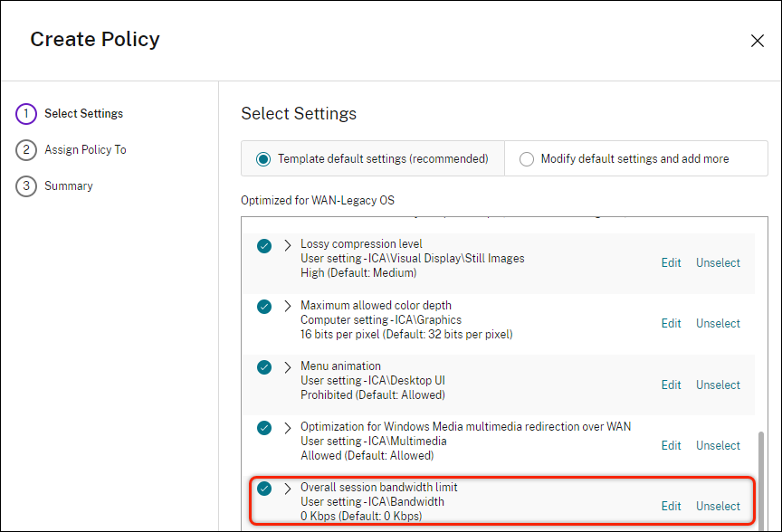
Task: Expand the Lossy compression level setting details
Action: coord(287,245)
